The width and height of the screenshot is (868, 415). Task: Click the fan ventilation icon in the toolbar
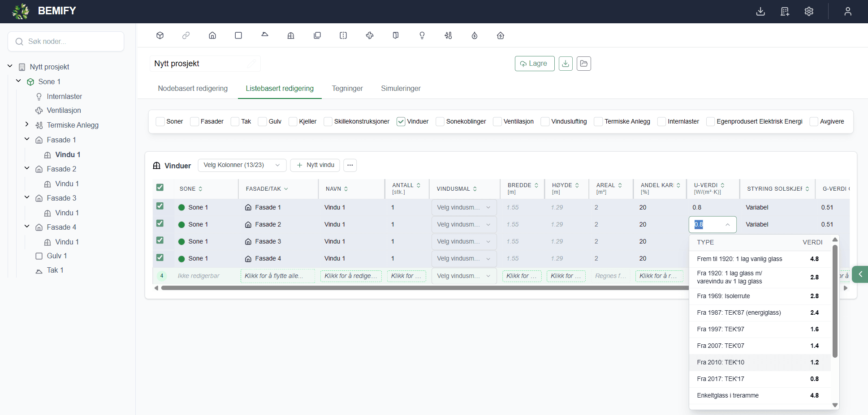pyautogui.click(x=370, y=35)
